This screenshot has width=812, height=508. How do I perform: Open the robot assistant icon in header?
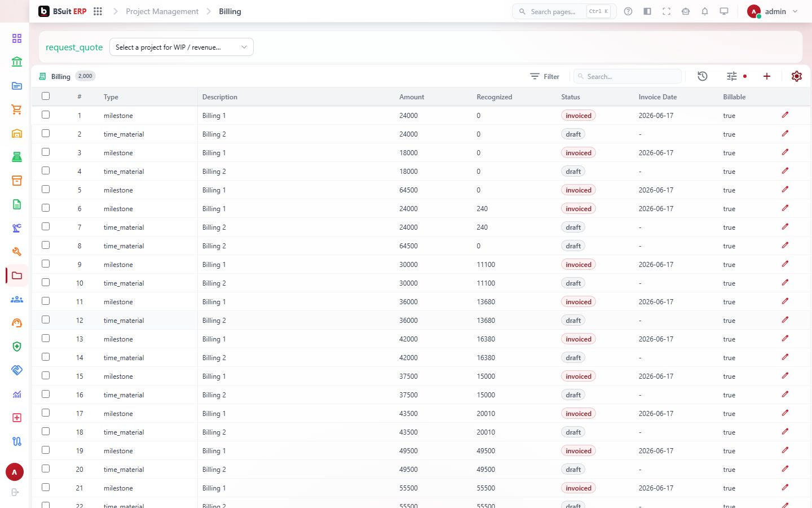tap(686, 11)
